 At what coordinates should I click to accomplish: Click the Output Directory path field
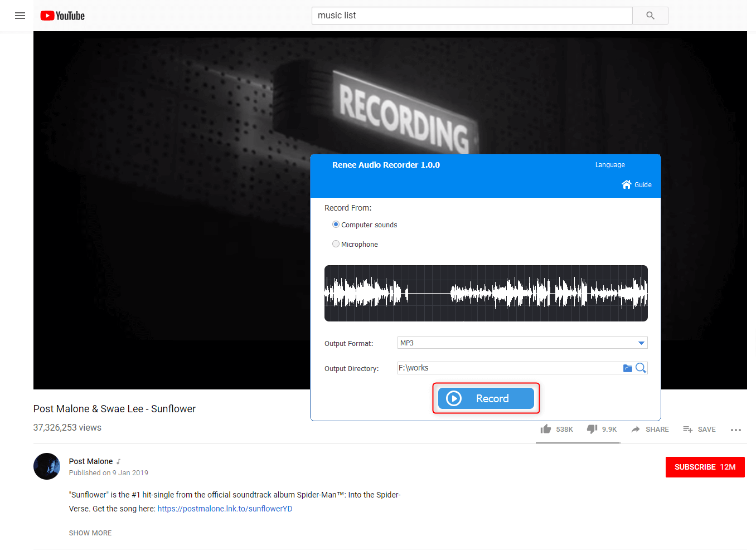[x=509, y=368]
